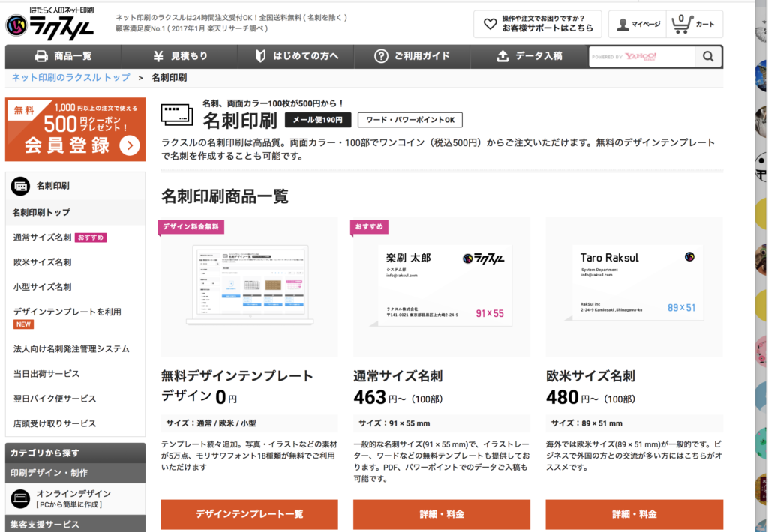The width and height of the screenshot is (768, 532).
Task: Click the search magnifier icon
Action: [x=707, y=57]
